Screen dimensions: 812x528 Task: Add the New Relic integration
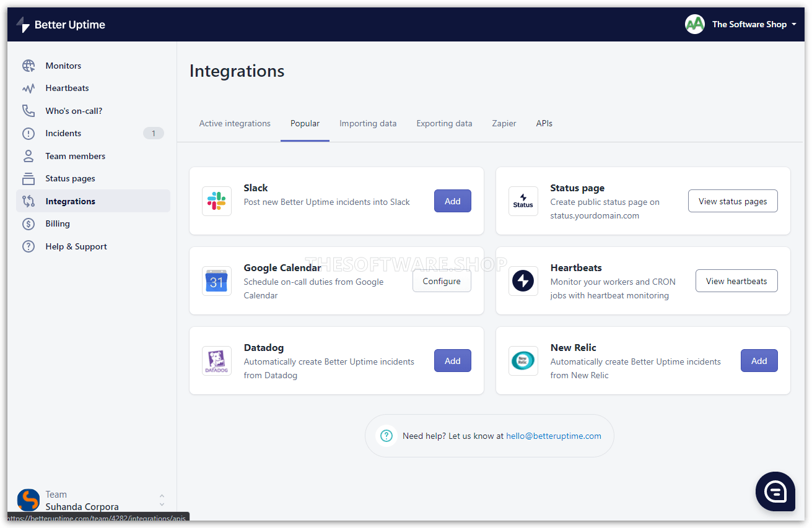click(759, 361)
